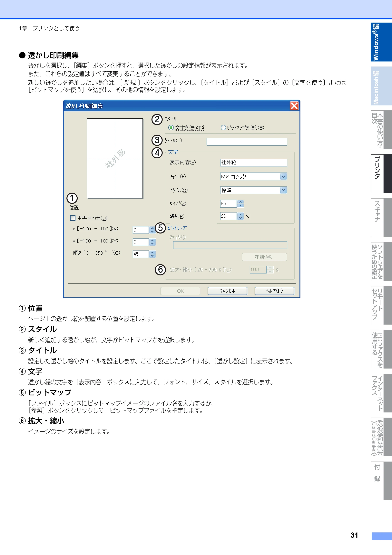Click the watermark preview page thumbnail
Screen dimensions: 392x555
[115, 159]
